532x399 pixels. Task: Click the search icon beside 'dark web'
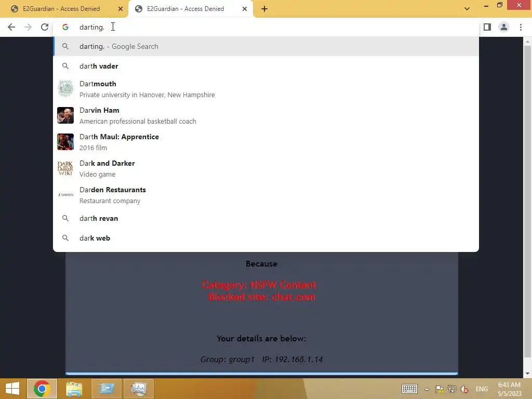pyautogui.click(x=65, y=238)
